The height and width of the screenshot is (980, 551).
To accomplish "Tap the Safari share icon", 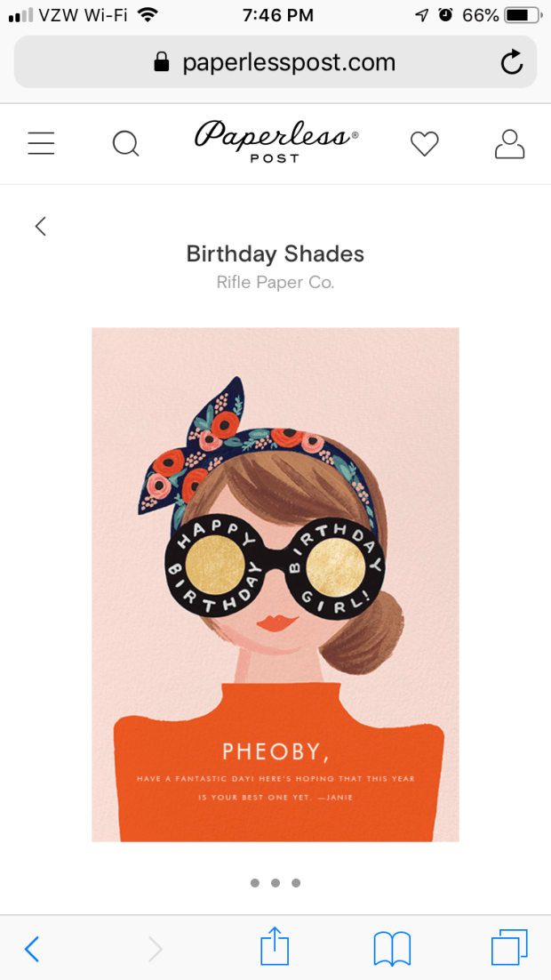I will pos(275,947).
